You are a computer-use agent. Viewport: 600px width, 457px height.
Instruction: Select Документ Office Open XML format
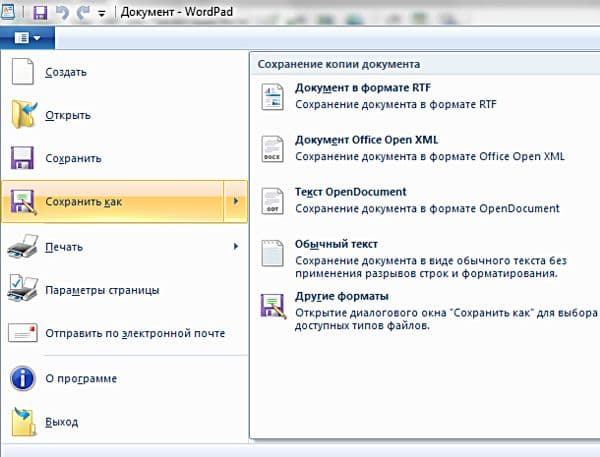366,140
